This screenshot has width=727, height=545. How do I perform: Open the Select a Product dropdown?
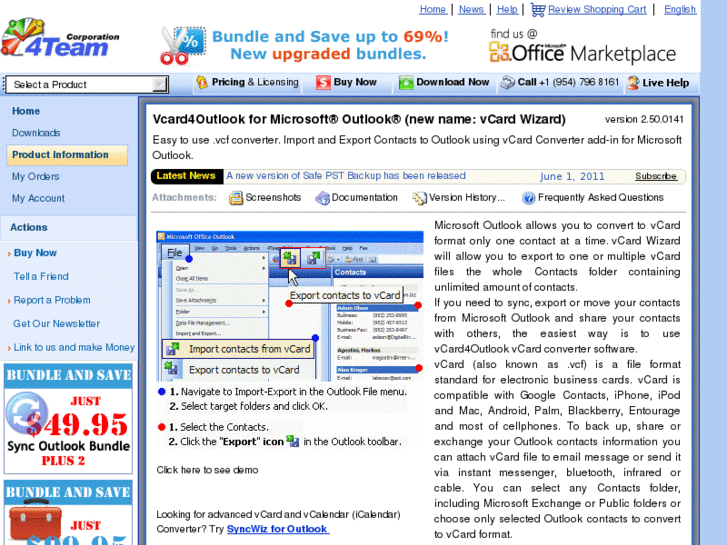tap(87, 84)
